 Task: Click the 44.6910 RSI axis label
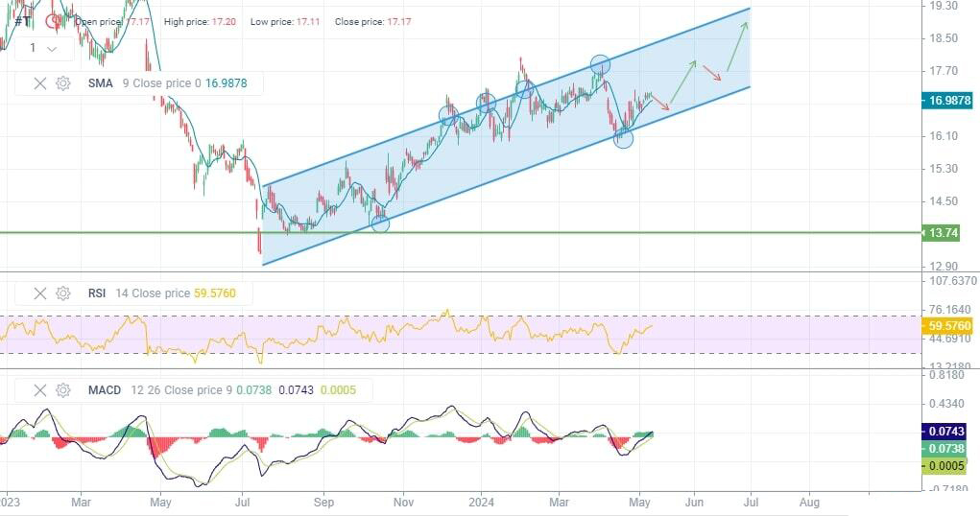[x=950, y=339]
